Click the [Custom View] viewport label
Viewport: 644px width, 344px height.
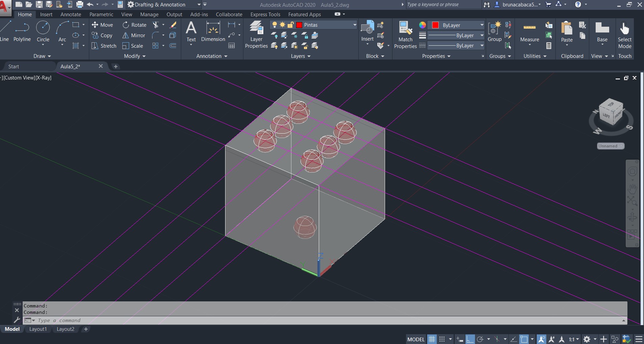click(19, 77)
